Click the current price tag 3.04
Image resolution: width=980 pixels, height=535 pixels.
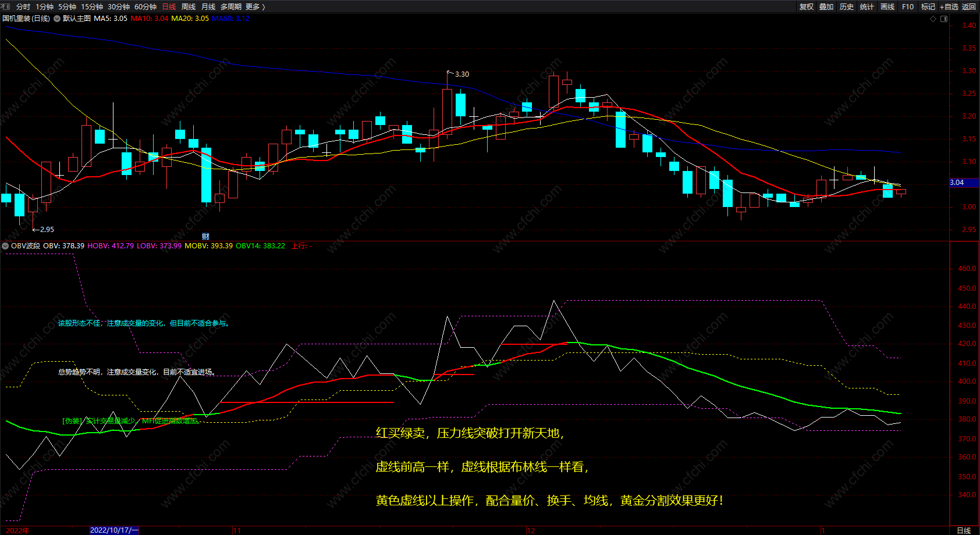964,183
